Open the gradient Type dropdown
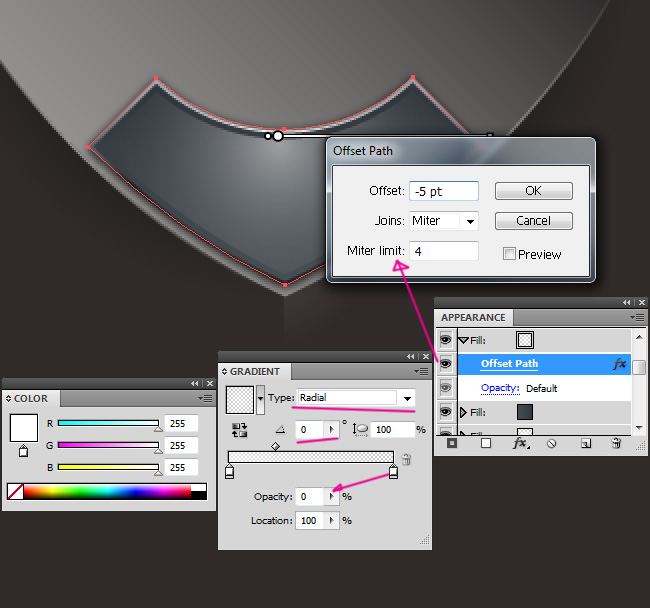 406,398
